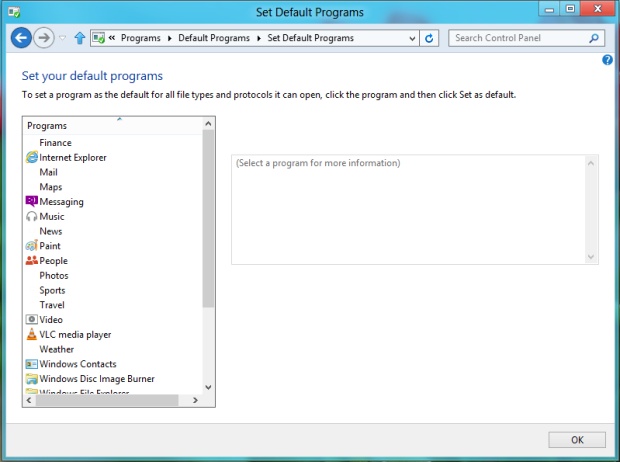This screenshot has height=462, width=620.
Task: Select News in the programs list
Action: pos(51,231)
